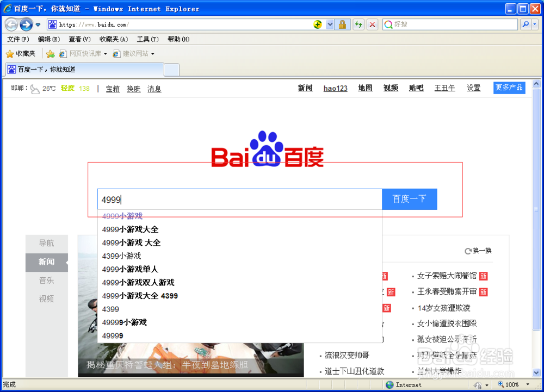Switch to the 音乐 sidebar tab
This screenshot has width=544, height=392.
pos(46,281)
